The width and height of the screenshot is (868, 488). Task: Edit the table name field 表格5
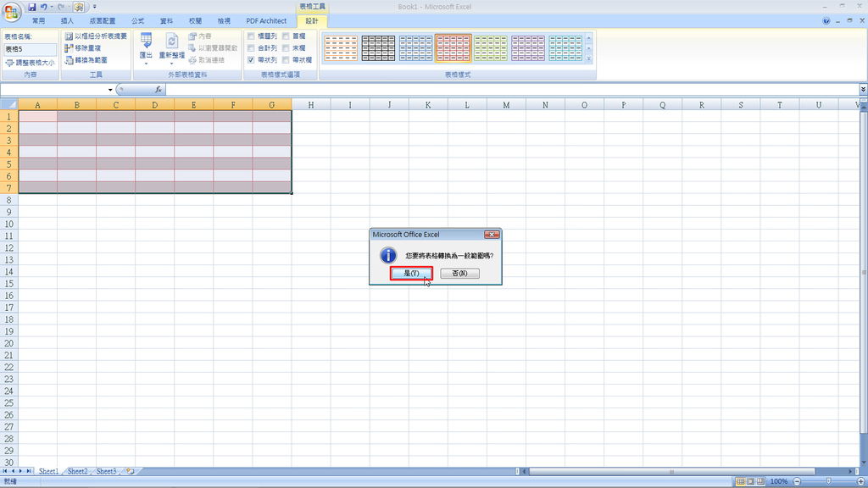coord(30,49)
